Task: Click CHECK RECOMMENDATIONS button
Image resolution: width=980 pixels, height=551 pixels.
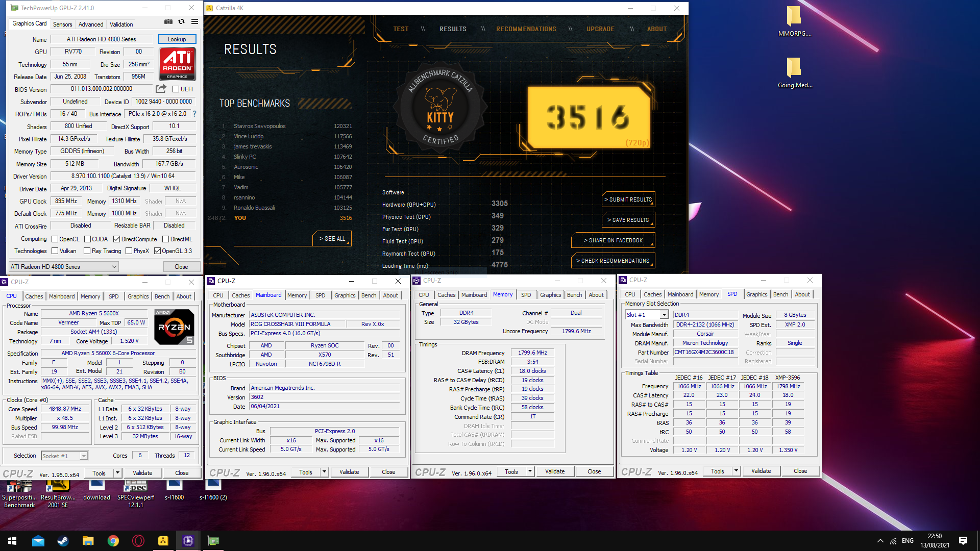Action: pos(613,261)
